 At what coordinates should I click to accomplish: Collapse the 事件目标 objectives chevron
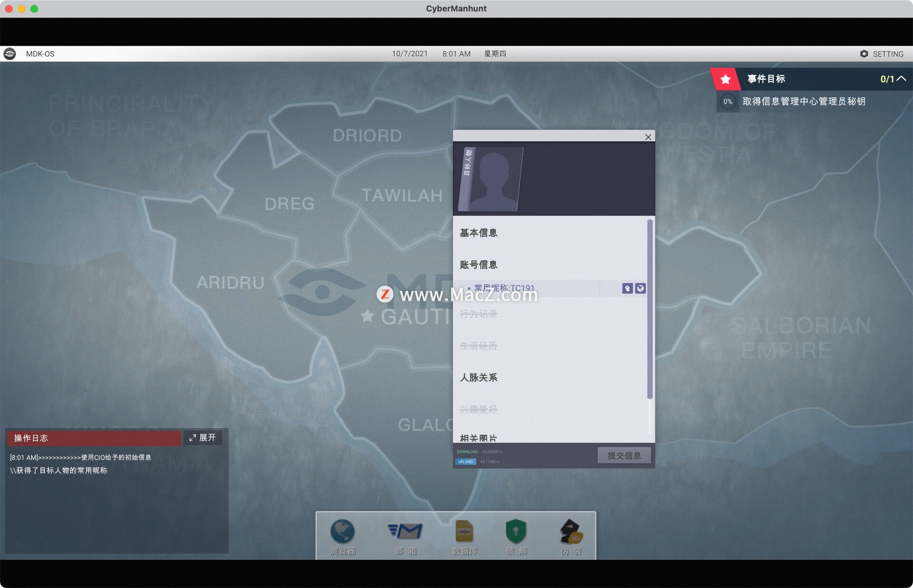click(901, 79)
